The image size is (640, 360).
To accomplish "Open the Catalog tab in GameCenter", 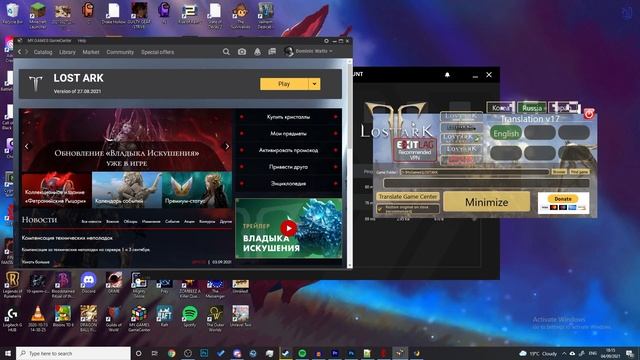I will click(43, 52).
